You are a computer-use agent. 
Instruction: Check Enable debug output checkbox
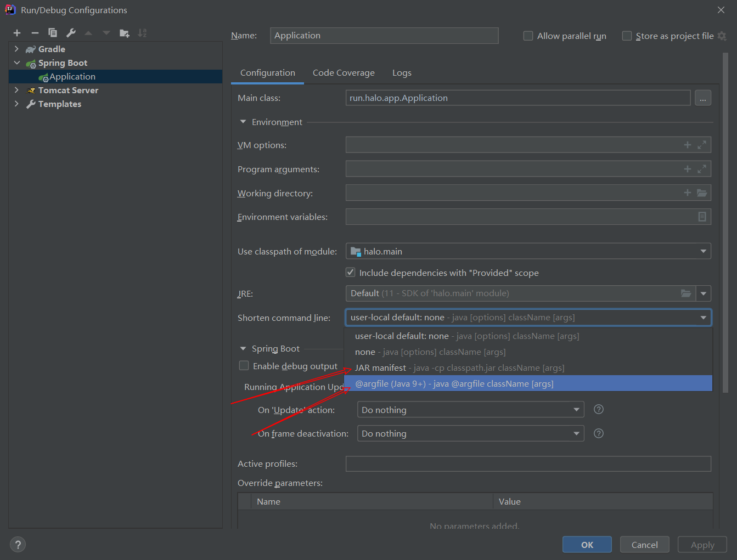[x=244, y=365]
